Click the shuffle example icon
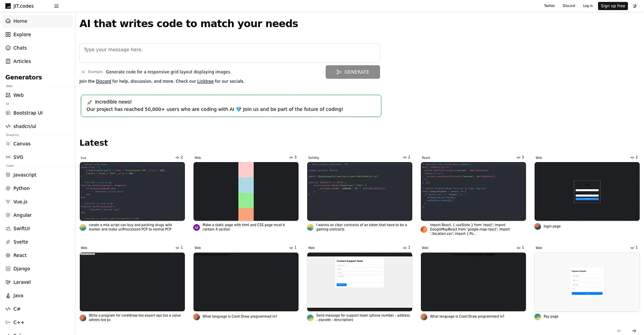644x335 pixels. point(83,72)
